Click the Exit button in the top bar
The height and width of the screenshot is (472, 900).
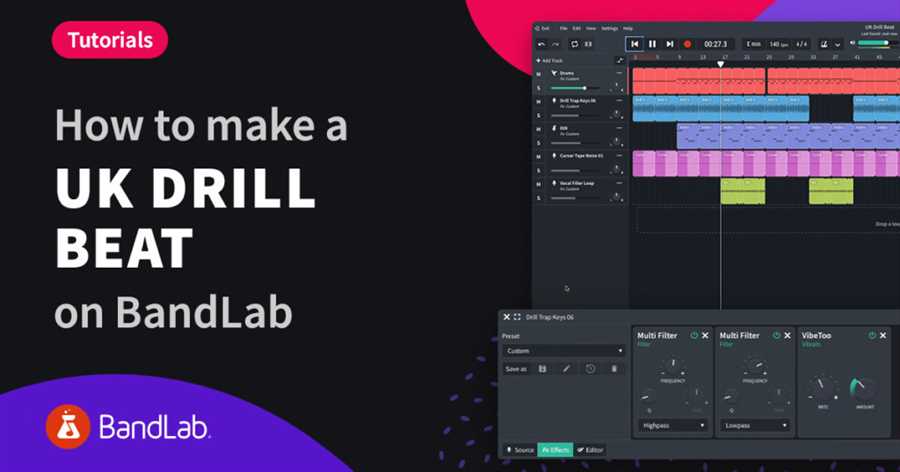[542, 28]
